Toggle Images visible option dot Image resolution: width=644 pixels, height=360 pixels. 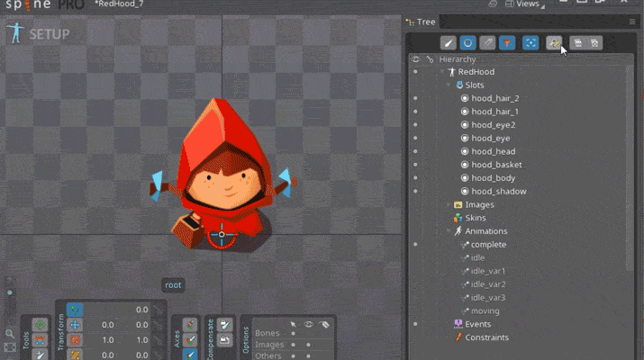coord(308,345)
